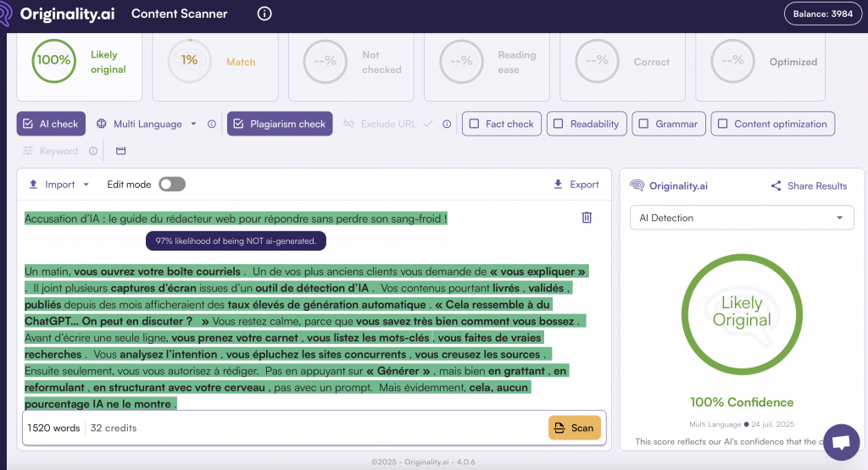This screenshot has width=868, height=470.
Task: Click the trash icon to delete text
Action: (587, 218)
